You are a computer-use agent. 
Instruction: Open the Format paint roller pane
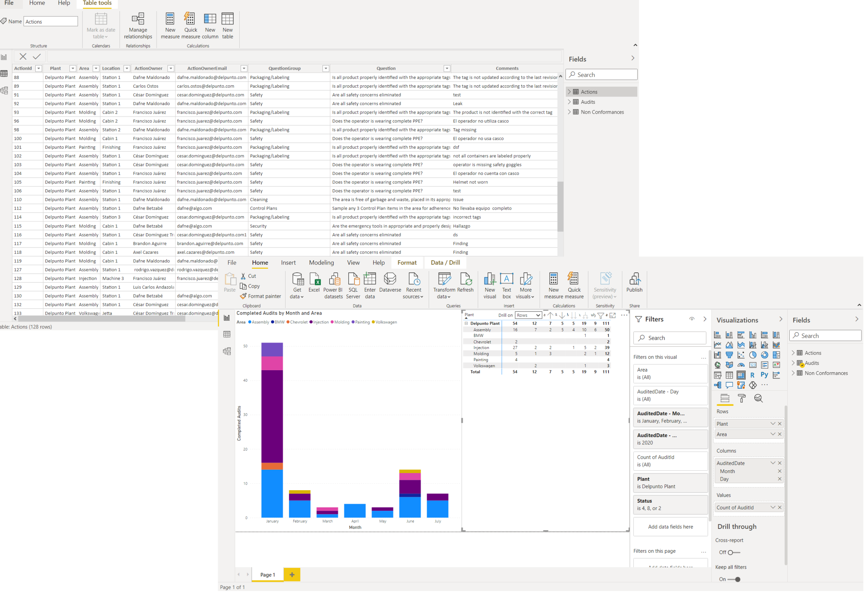click(742, 399)
